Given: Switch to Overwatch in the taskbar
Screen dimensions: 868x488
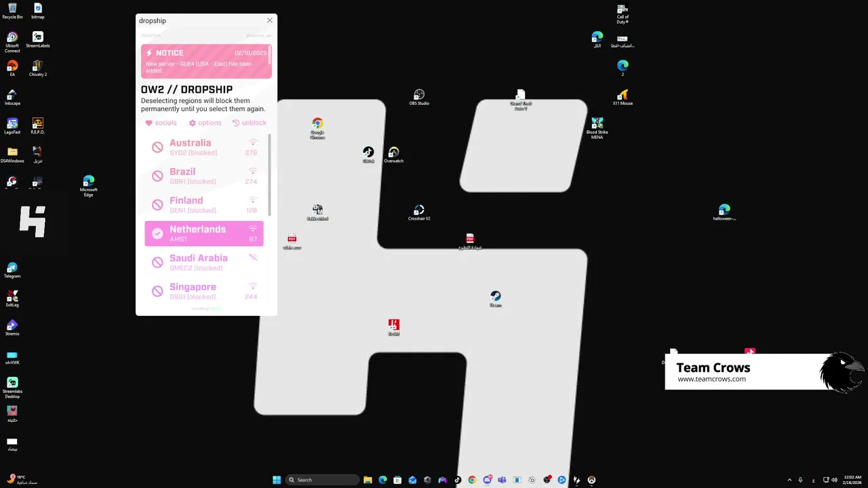Looking at the screenshot, I should tap(591, 480).
